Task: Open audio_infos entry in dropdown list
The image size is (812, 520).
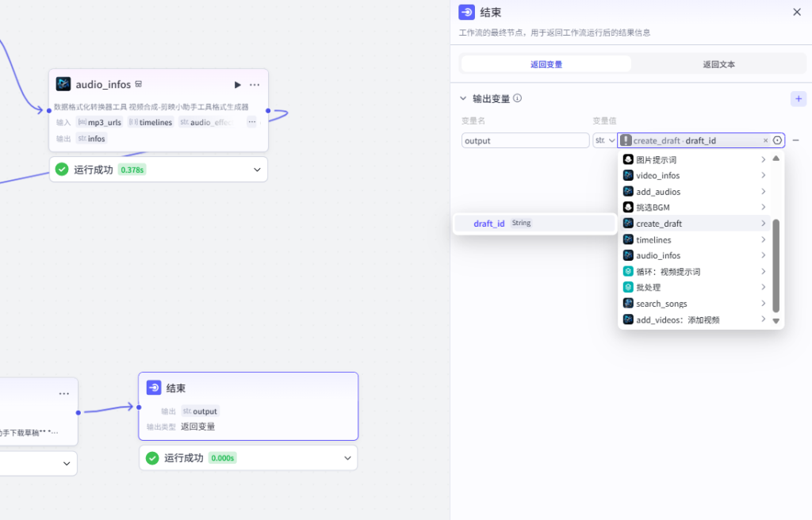Action: click(x=695, y=255)
